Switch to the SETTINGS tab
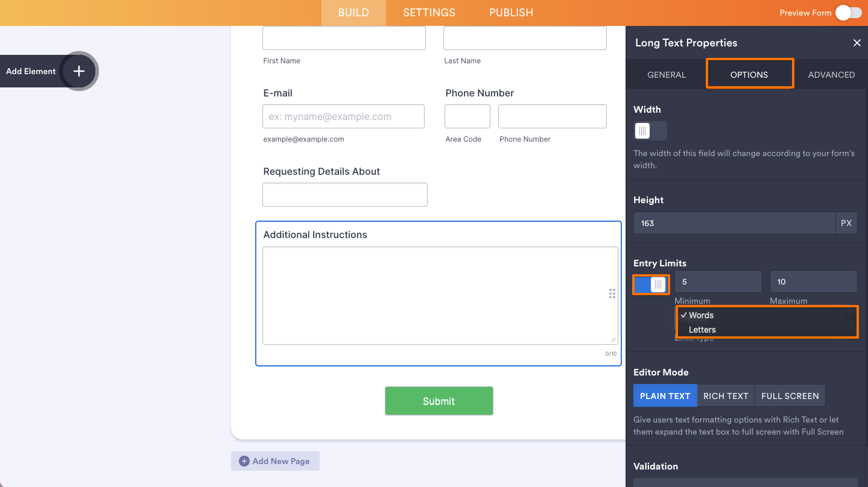This screenshot has height=487, width=868. [x=428, y=12]
